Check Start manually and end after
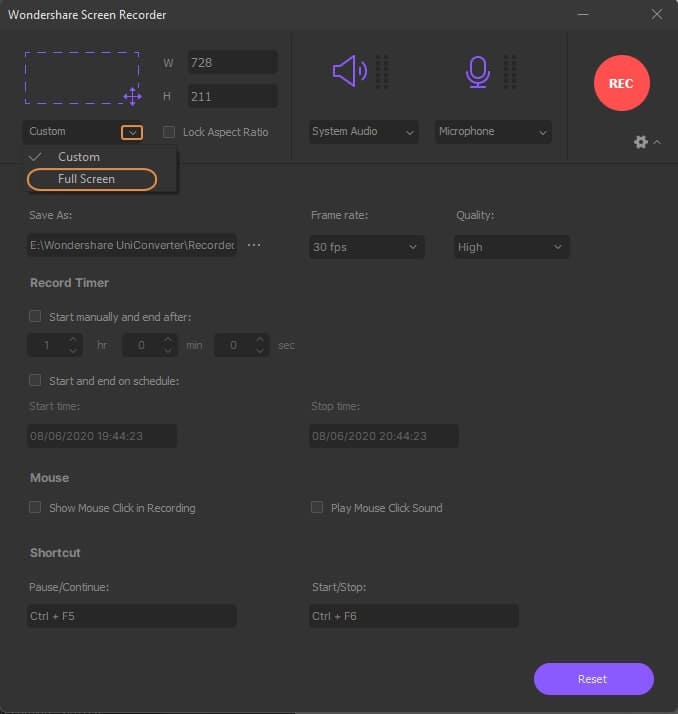678x714 pixels. pos(36,316)
